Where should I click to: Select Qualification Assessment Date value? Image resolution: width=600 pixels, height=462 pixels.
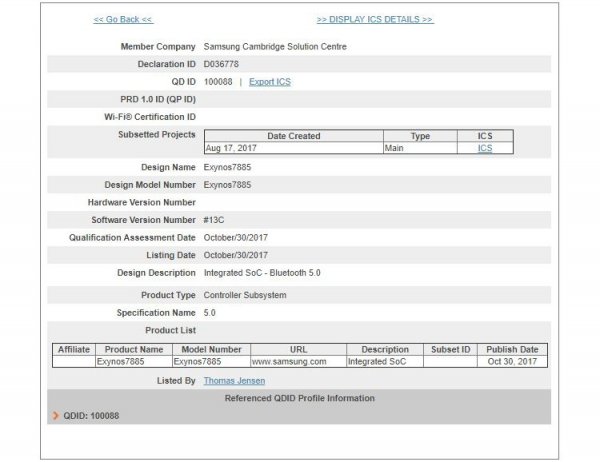236,238
